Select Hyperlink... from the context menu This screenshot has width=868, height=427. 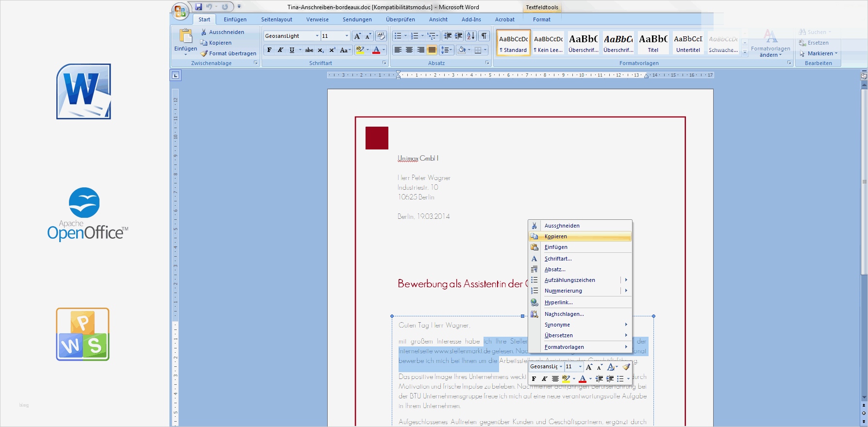(580, 302)
